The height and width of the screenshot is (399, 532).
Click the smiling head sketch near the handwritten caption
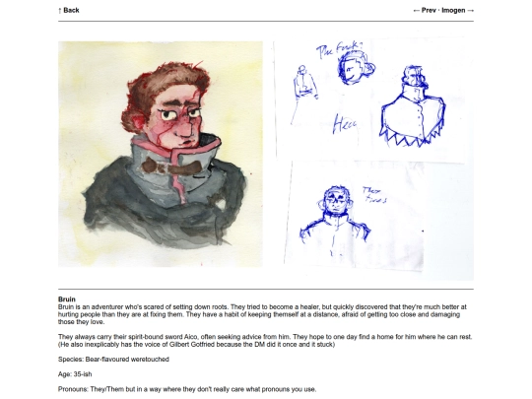coord(355,69)
